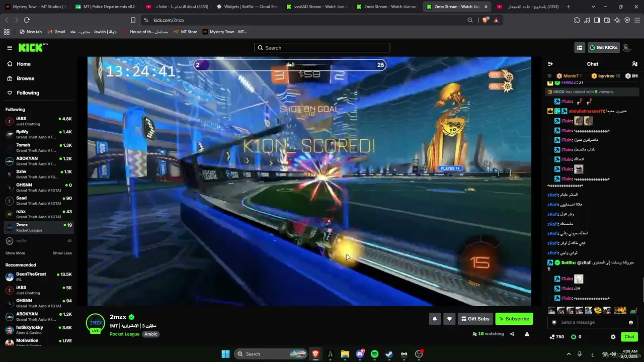Viewport: 644px width, 362px height.
Task: Collapse the chat panel
Action: tap(550, 64)
